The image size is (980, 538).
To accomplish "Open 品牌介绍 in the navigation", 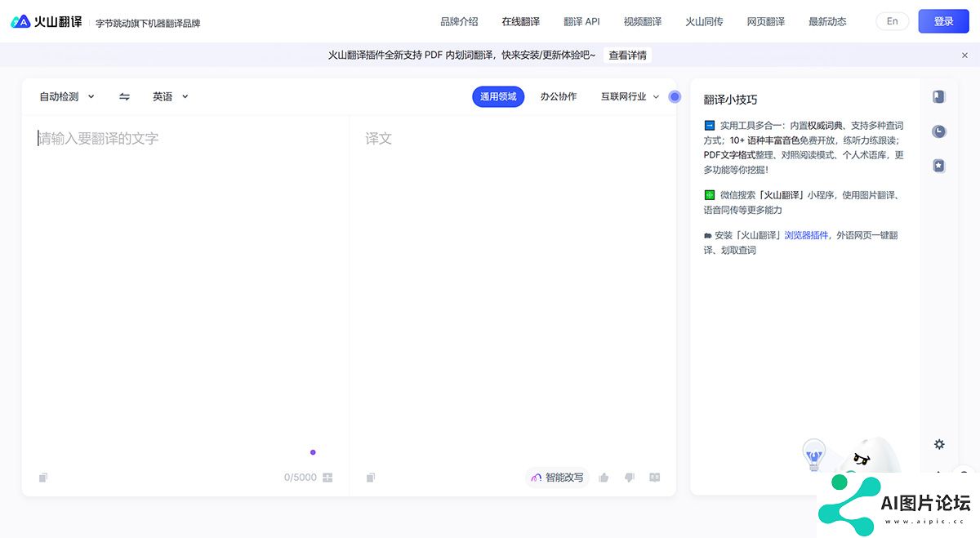I will pyautogui.click(x=459, y=22).
